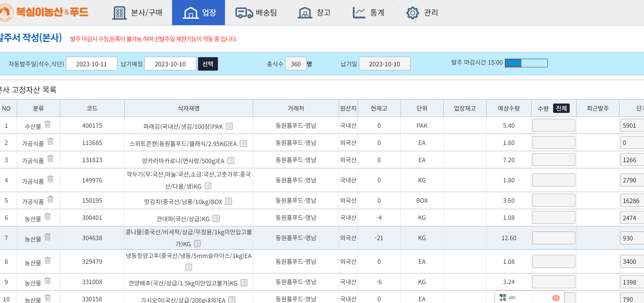Open detail icon for 깐양배추
Image resolution: width=644 pixels, height=303 pixels.
(244, 283)
